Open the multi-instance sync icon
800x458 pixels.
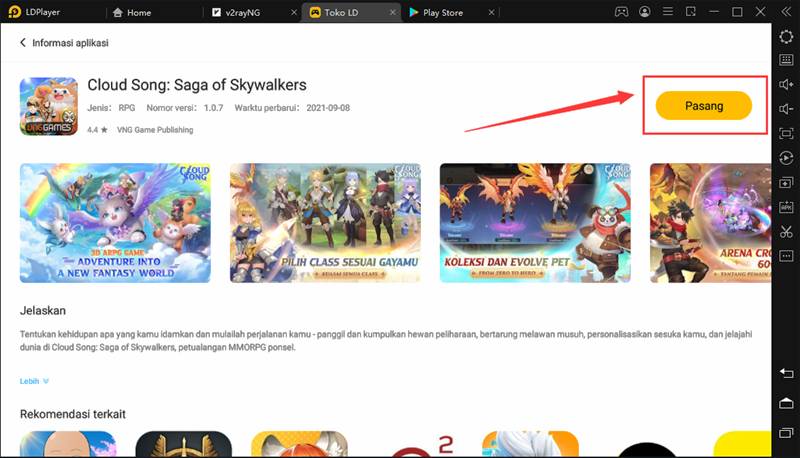pyautogui.click(x=786, y=183)
